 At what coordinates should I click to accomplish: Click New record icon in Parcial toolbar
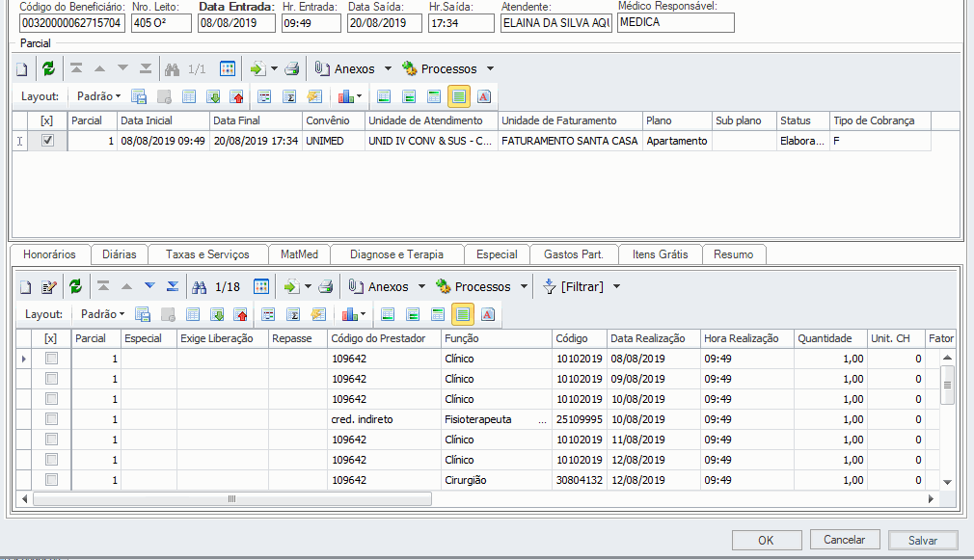pyautogui.click(x=22, y=68)
